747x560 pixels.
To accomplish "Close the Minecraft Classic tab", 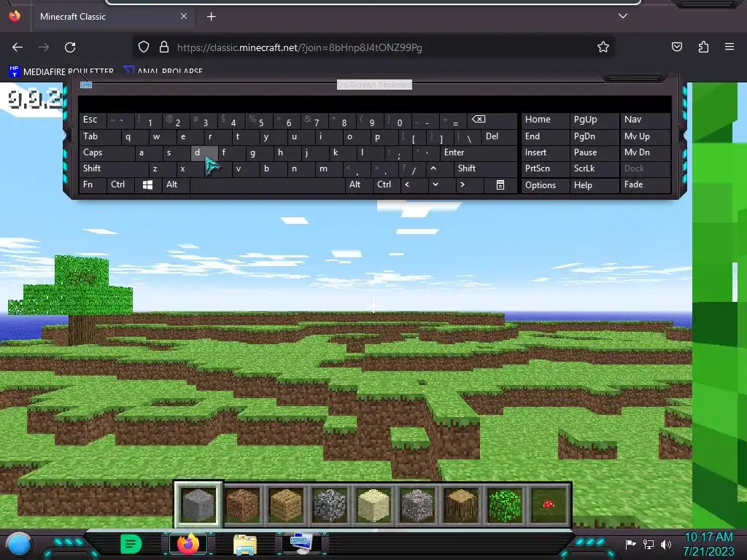I will (184, 16).
